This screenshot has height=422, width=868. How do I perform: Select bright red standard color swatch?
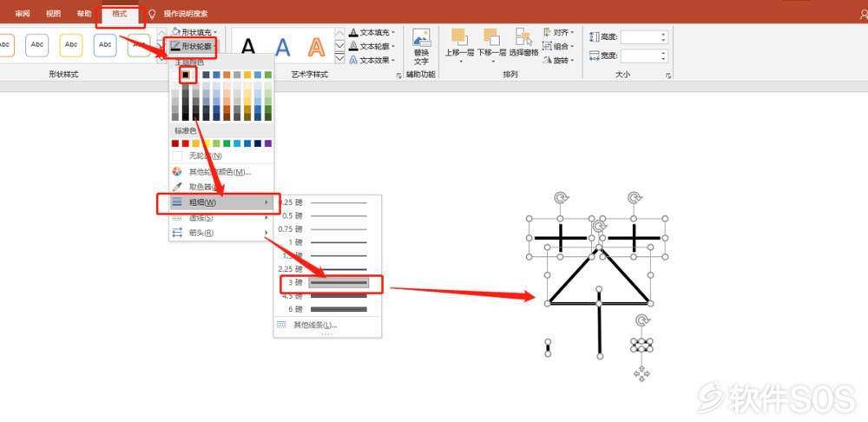pos(186,143)
